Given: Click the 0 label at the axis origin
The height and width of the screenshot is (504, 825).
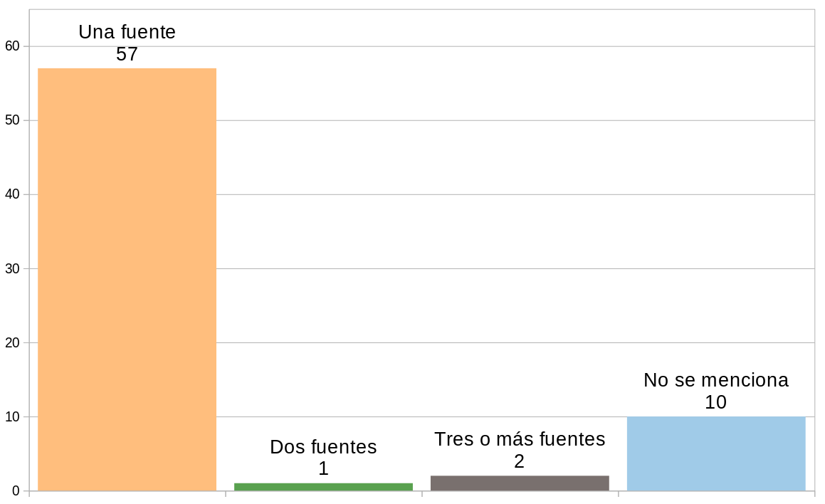Looking at the screenshot, I should [x=15, y=490].
